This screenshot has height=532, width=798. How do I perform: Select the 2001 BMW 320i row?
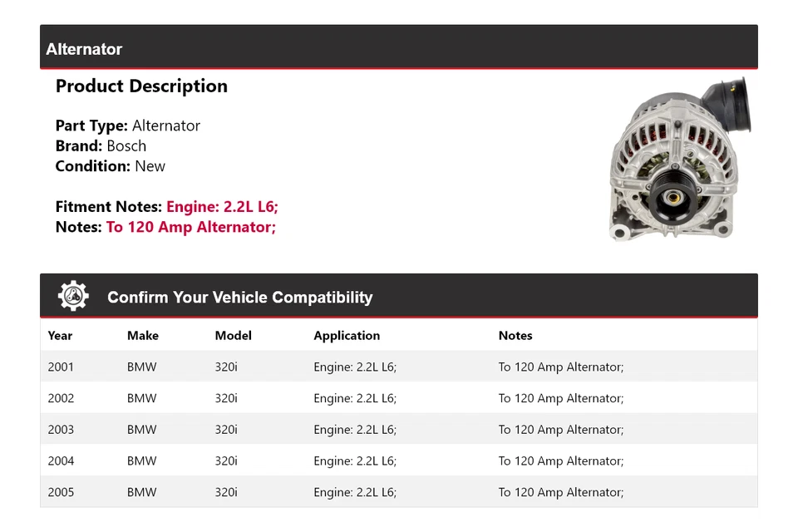398,367
